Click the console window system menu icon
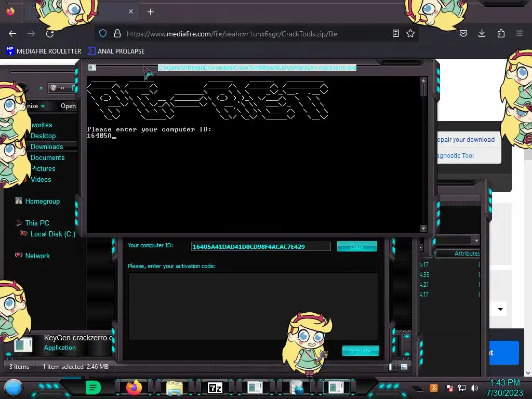Viewport: 532px width, 399px height. click(x=92, y=68)
